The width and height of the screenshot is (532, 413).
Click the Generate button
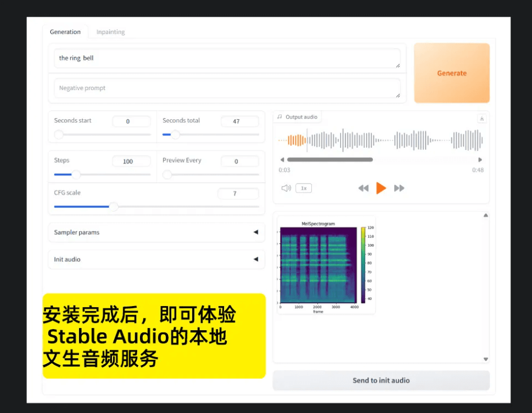click(451, 73)
